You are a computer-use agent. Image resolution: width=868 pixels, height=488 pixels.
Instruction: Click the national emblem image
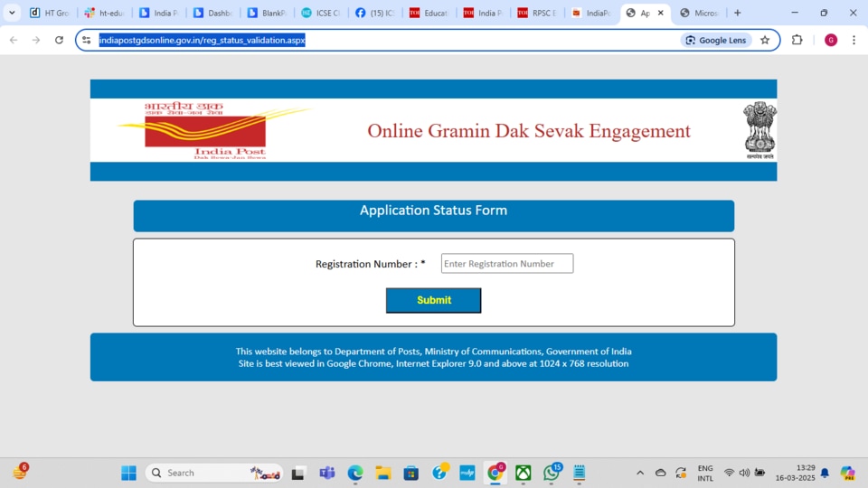tap(760, 130)
